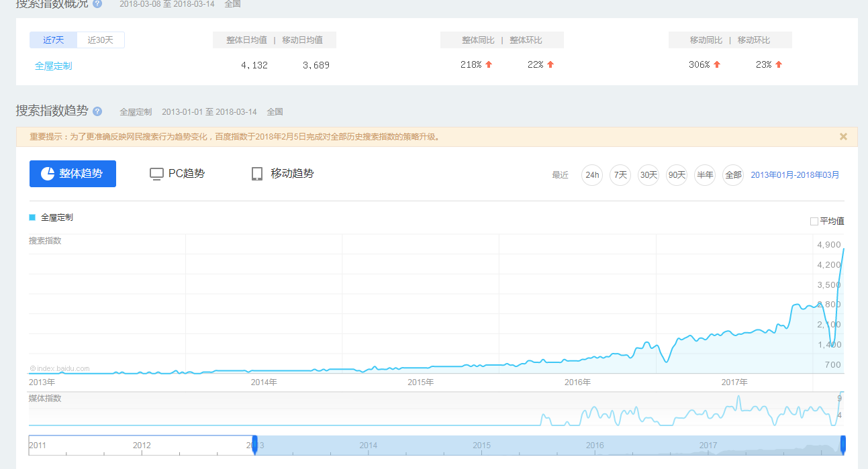Switch overview to 近30天
Viewport: 868px width, 469px height.
click(101, 40)
